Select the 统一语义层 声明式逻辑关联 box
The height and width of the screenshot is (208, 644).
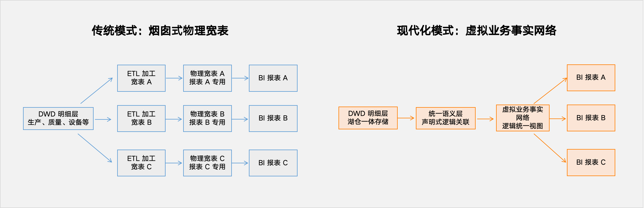click(445, 118)
